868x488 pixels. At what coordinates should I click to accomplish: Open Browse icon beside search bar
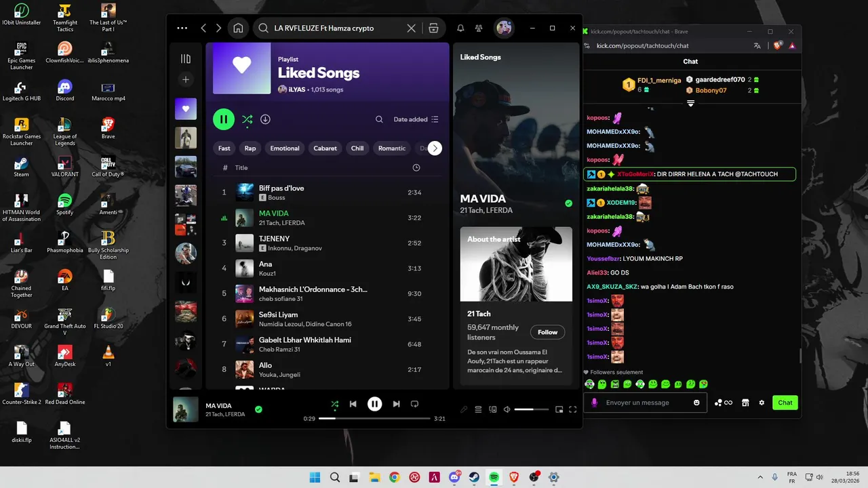point(433,28)
